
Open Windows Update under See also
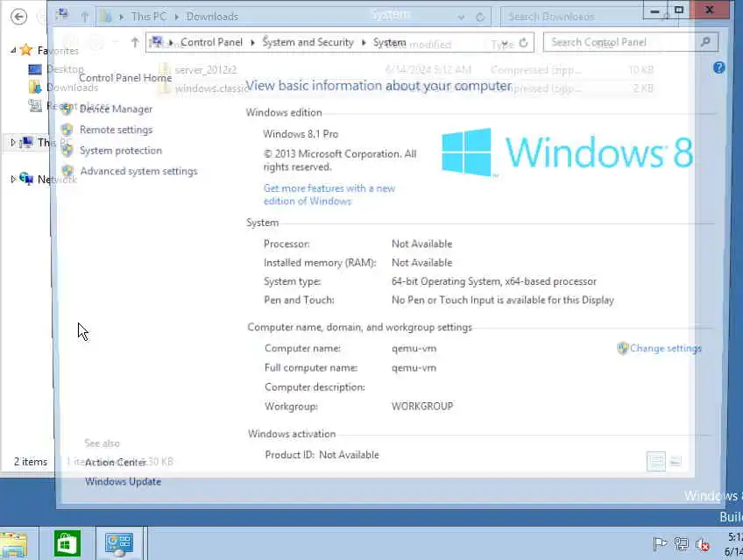pos(124,481)
